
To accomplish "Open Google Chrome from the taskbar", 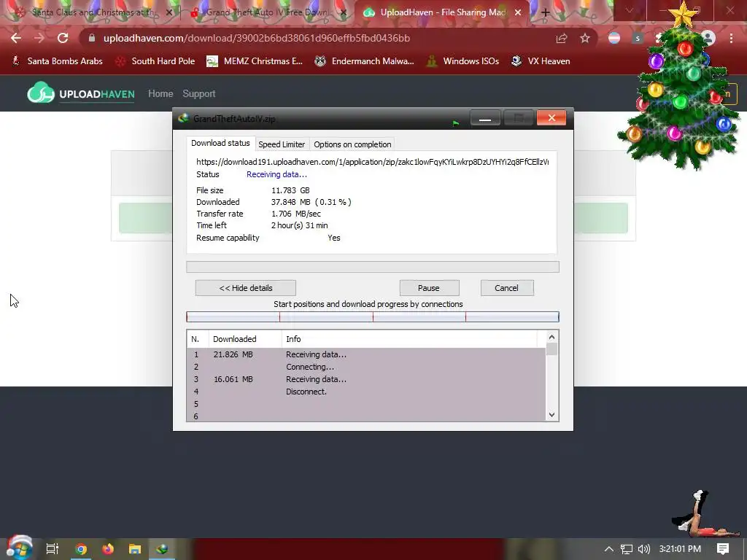I will coord(81,549).
